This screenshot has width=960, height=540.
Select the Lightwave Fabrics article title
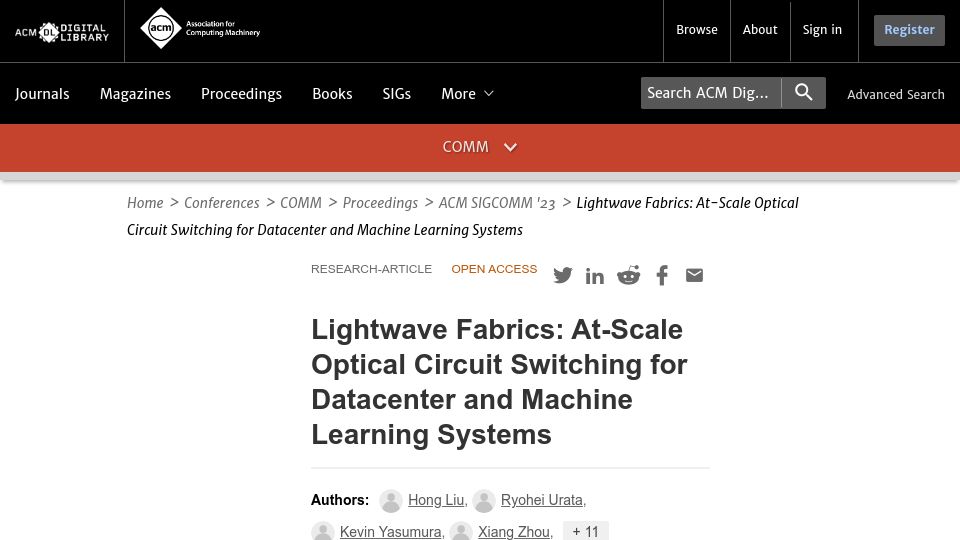pos(499,382)
